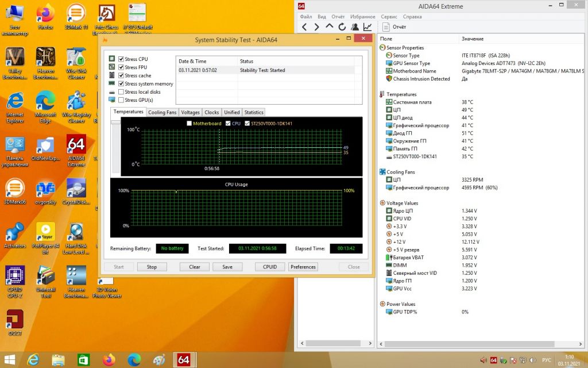Image resolution: width=588 pixels, height=368 pixels.
Task: Click the network icon in system tray
Action: (523, 360)
